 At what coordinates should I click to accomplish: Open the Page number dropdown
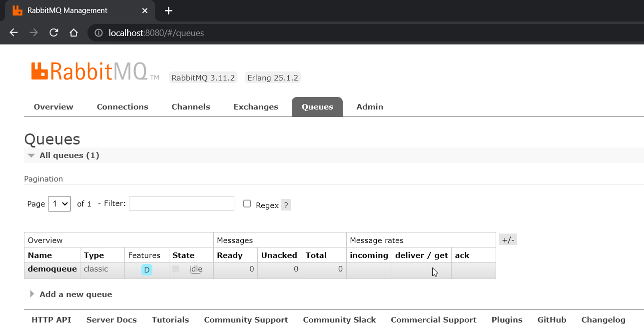point(59,203)
